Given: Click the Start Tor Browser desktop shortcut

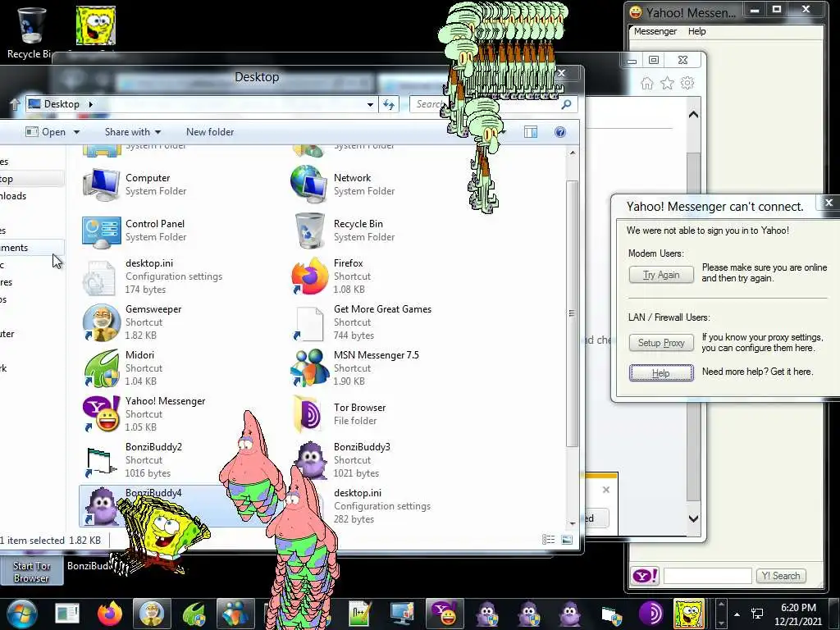Looking at the screenshot, I should [x=31, y=571].
